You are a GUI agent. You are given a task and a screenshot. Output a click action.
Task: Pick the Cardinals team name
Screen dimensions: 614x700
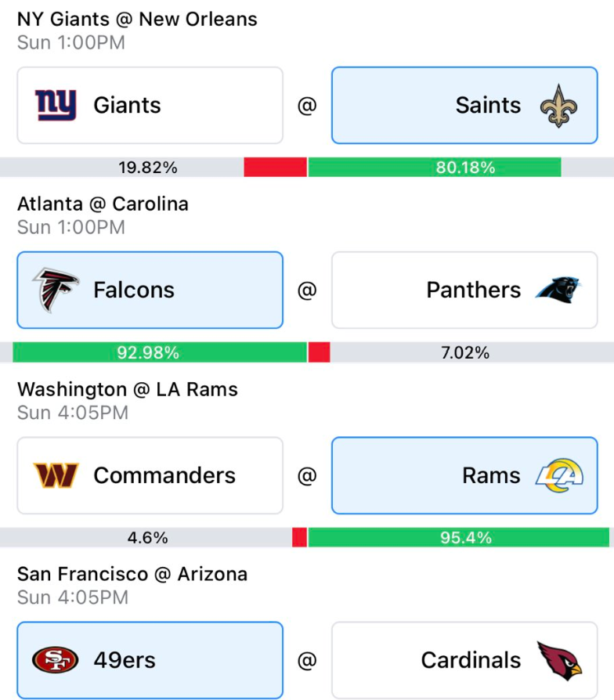pos(471,660)
